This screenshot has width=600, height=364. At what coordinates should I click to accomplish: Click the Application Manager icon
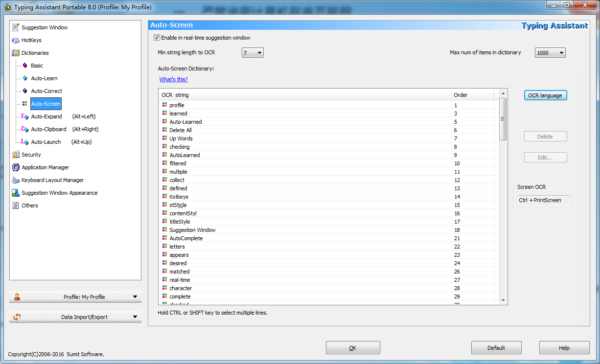pyautogui.click(x=16, y=167)
